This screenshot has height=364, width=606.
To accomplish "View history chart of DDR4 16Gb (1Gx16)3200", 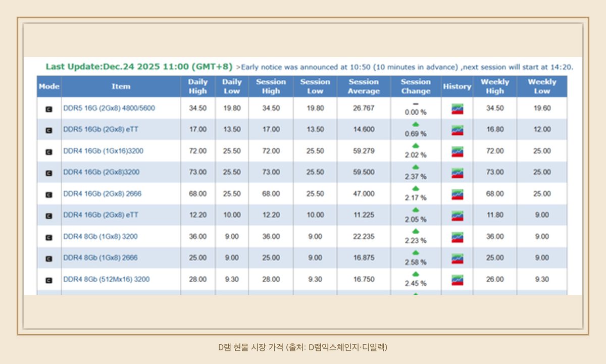I will [457, 151].
